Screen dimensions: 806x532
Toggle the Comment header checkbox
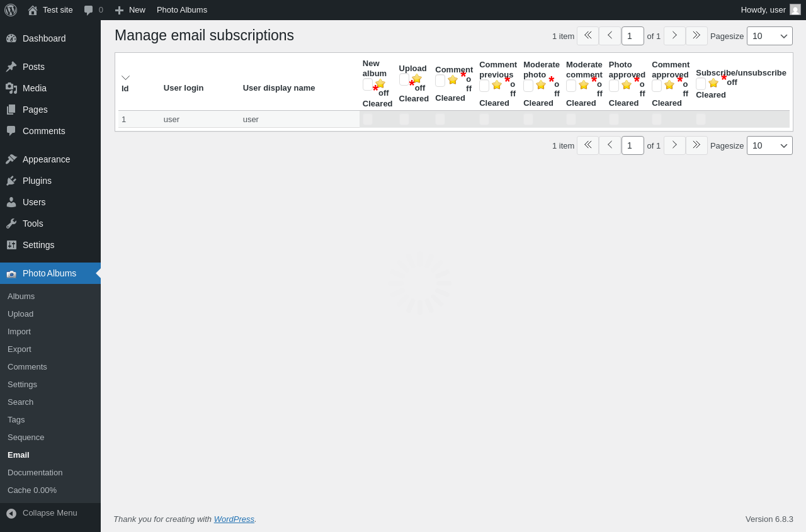tap(440, 81)
